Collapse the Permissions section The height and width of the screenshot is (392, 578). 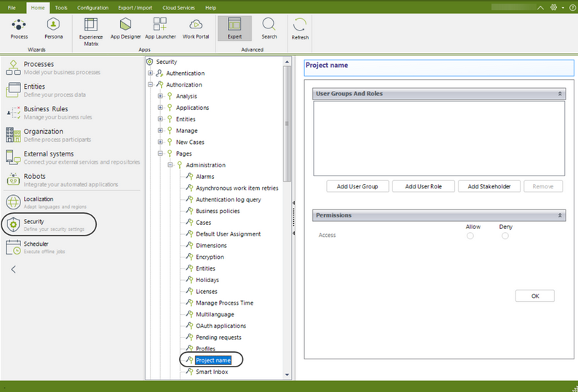[x=560, y=215]
